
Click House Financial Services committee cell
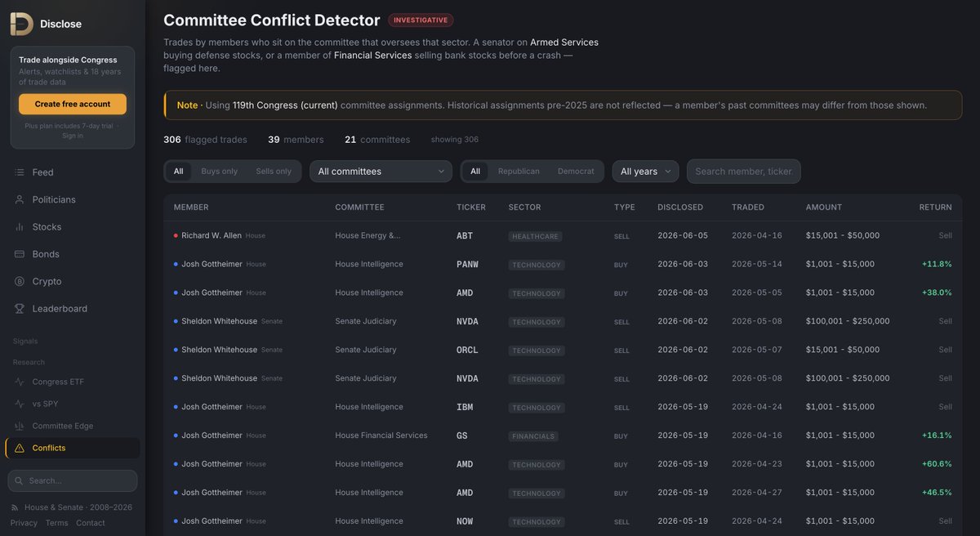pyautogui.click(x=381, y=435)
